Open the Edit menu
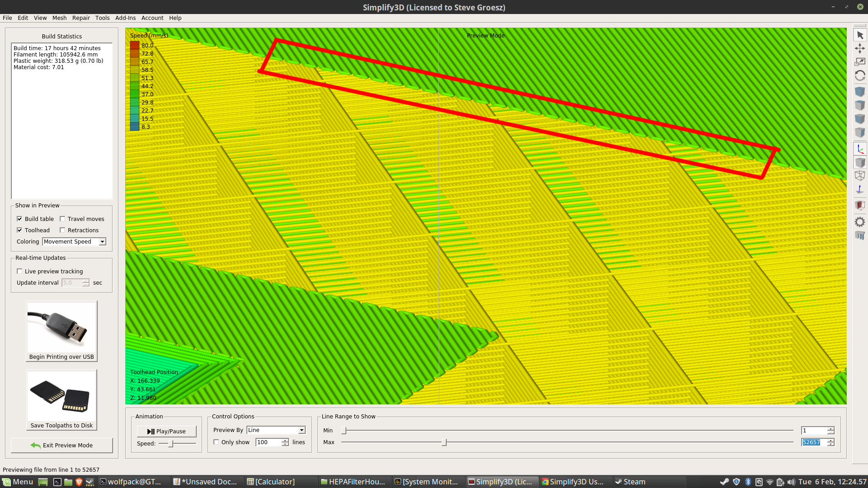Screen dimensions: 868x488 click(x=23, y=18)
